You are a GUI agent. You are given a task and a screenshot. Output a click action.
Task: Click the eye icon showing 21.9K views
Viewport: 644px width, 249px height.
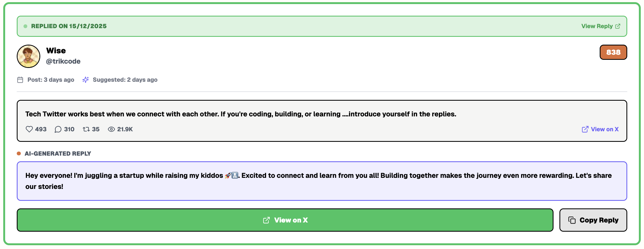pos(111,129)
